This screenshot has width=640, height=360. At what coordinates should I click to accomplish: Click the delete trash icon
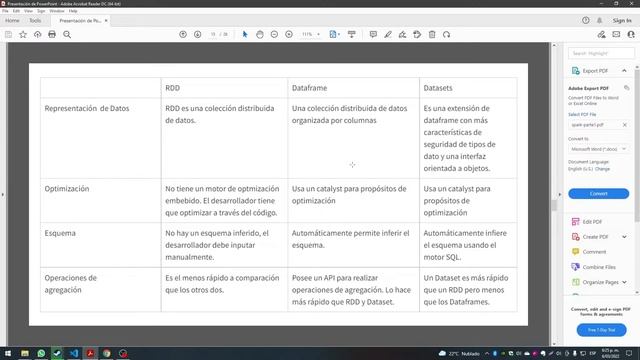pos(432,35)
